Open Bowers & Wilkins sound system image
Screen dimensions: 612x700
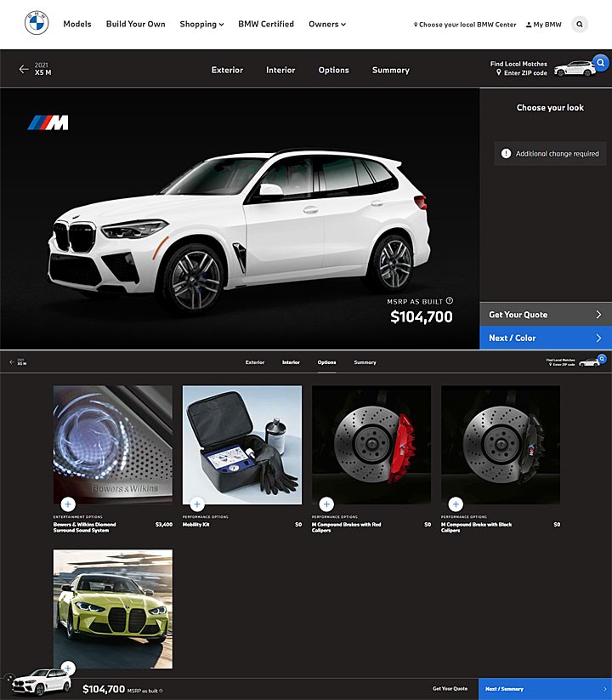tap(113, 445)
